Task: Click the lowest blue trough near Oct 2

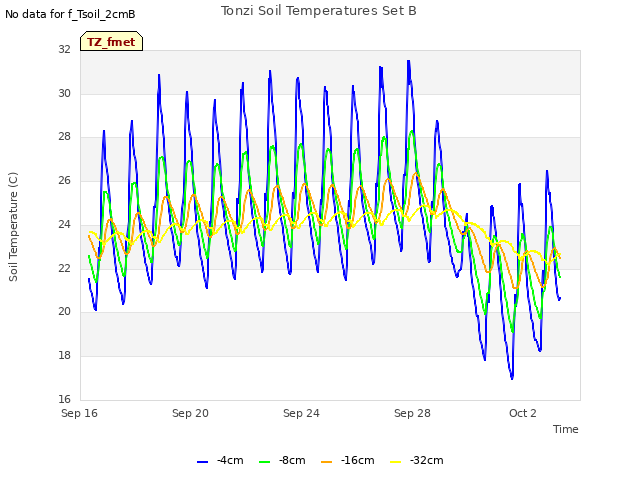Action: 512,378
